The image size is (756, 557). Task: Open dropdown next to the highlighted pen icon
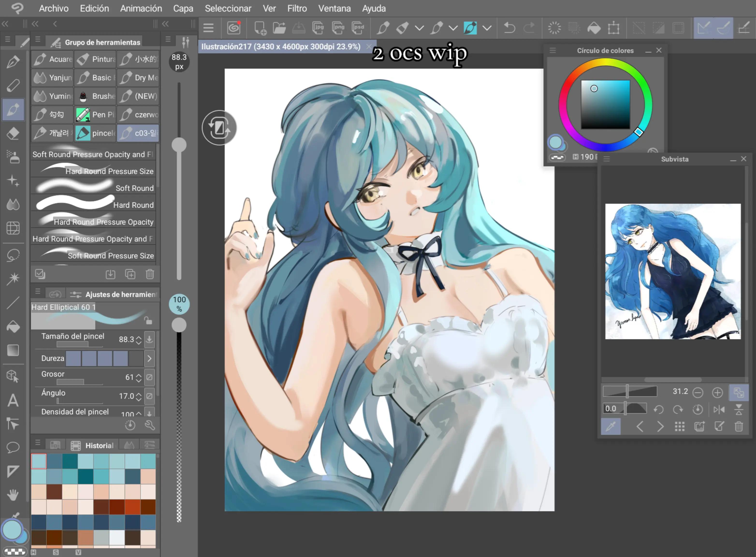tap(487, 28)
